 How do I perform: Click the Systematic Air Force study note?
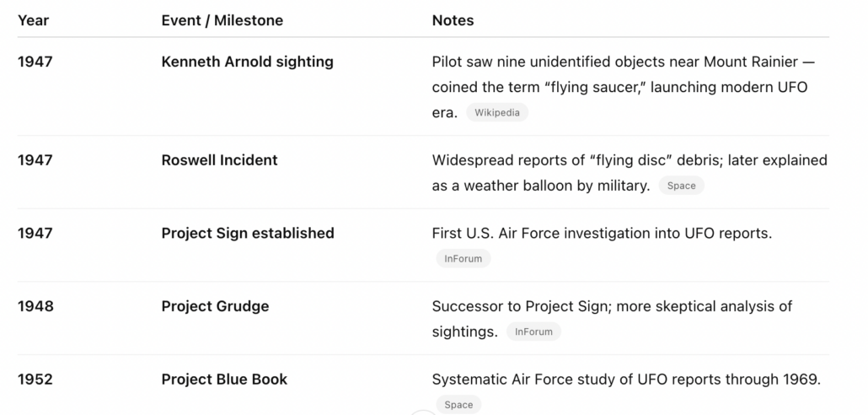point(625,380)
